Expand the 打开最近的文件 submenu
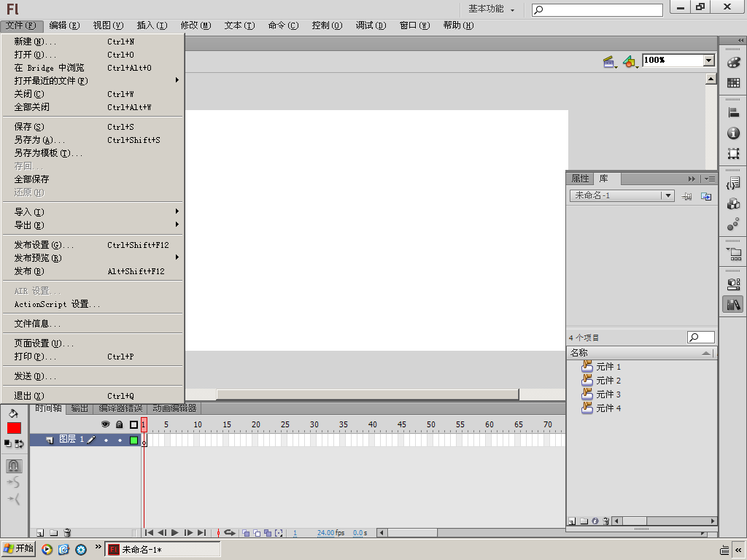 coord(93,80)
